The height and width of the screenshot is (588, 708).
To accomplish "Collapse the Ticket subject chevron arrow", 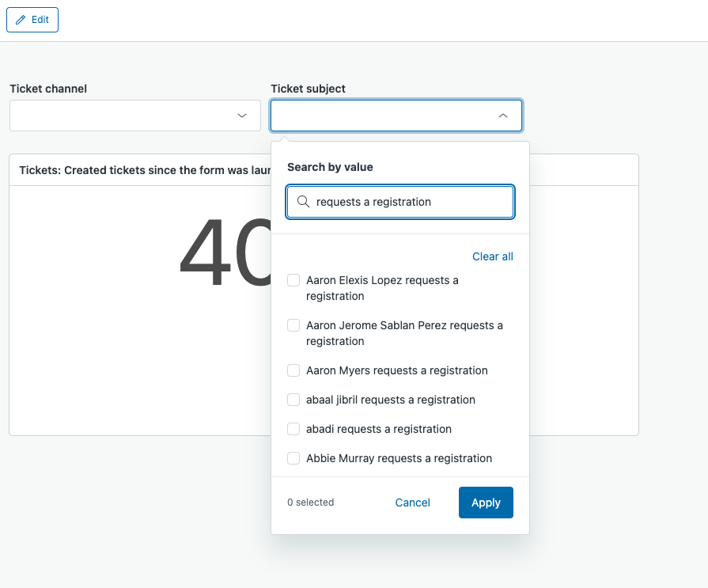I will (502, 116).
